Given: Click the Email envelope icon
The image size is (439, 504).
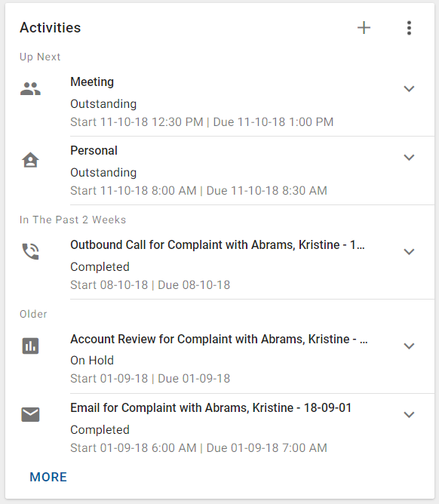Looking at the screenshot, I should pos(30,414).
